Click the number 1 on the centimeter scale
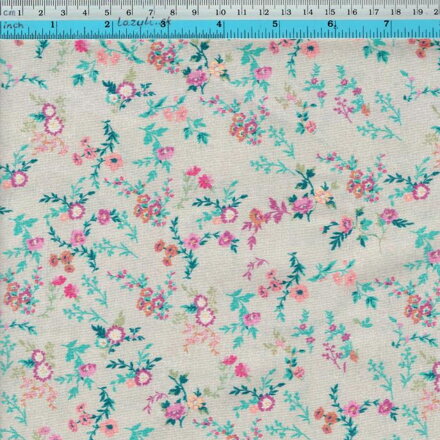The image size is (440, 440). pos(19,13)
